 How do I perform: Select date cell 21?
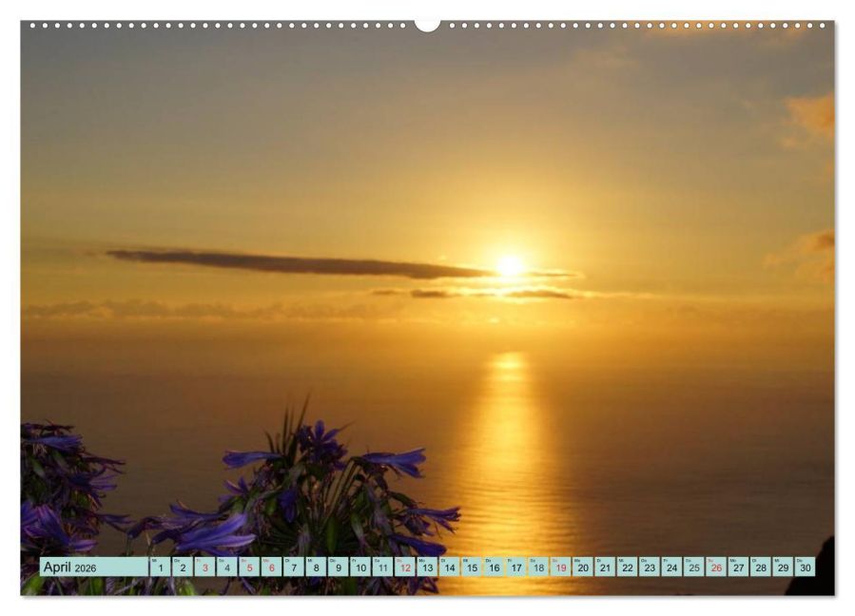tap(605, 567)
